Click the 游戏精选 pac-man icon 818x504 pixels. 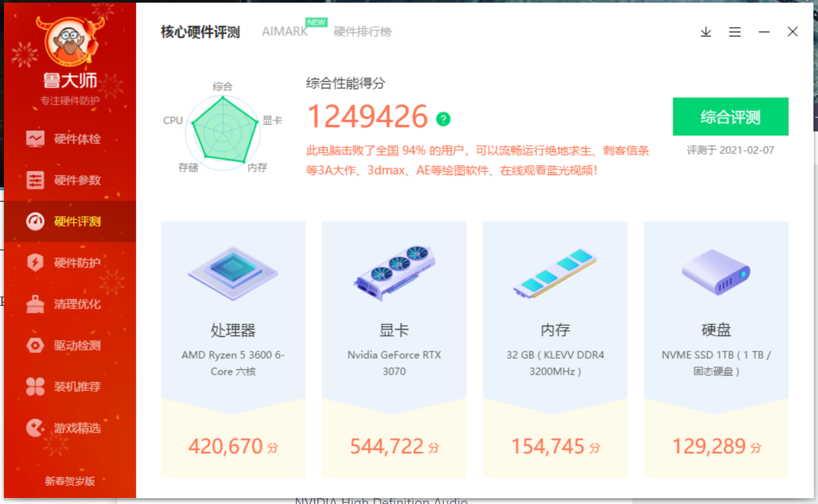(x=35, y=428)
